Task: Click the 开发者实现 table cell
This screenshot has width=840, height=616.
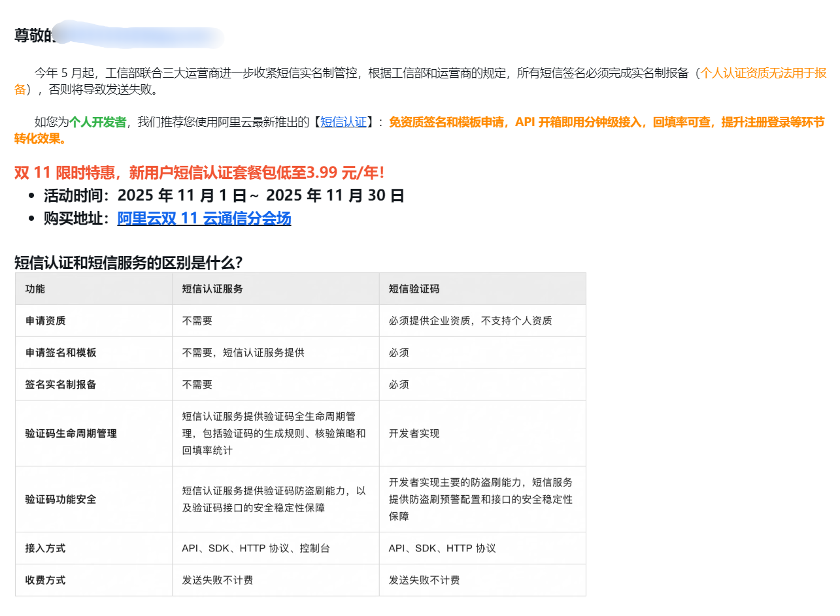Action: [x=414, y=433]
